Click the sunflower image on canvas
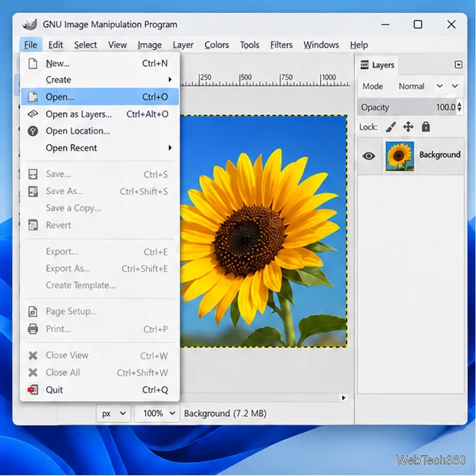Viewport: 476px width, 476px height. click(263, 231)
